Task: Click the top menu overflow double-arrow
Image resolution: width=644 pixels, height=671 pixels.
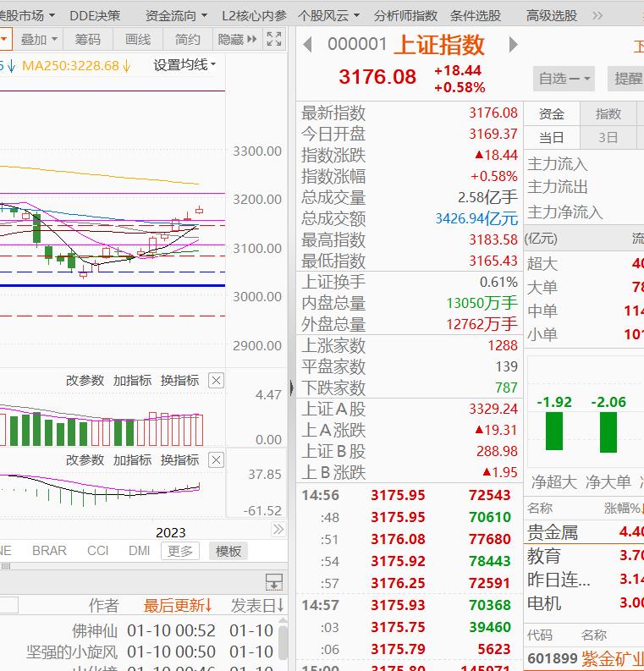Action: (597, 16)
